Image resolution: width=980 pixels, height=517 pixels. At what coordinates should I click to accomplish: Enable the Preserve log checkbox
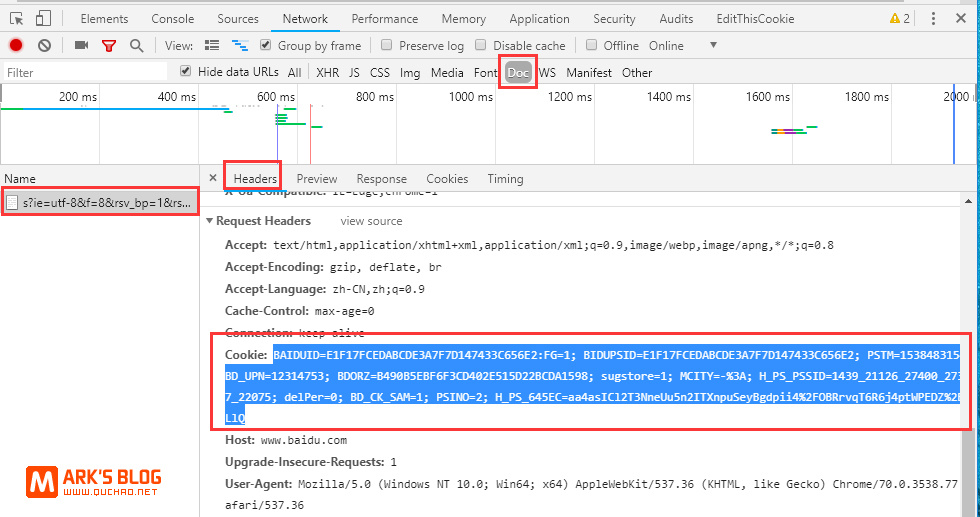386,45
